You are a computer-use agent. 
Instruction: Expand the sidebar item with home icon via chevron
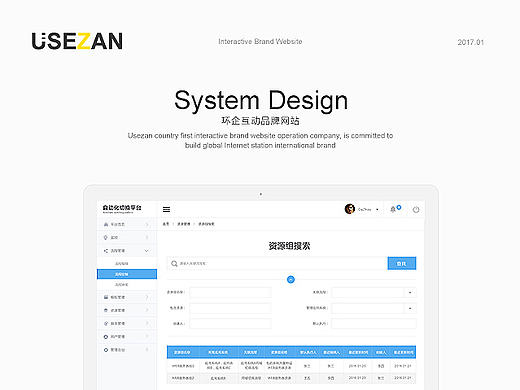[x=147, y=224]
